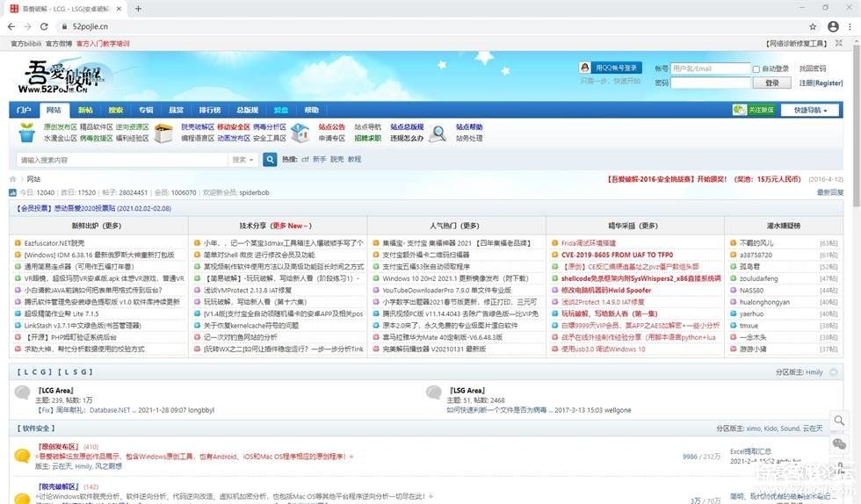861x504 pixels.
Task: Click the padlock icon beside 52pojie.cn
Action: [64, 26]
